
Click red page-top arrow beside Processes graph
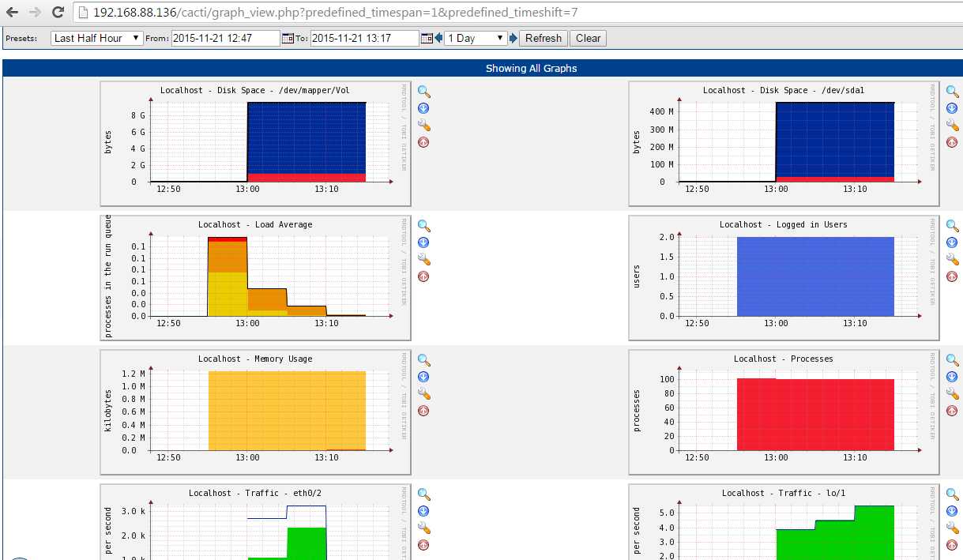tap(952, 411)
